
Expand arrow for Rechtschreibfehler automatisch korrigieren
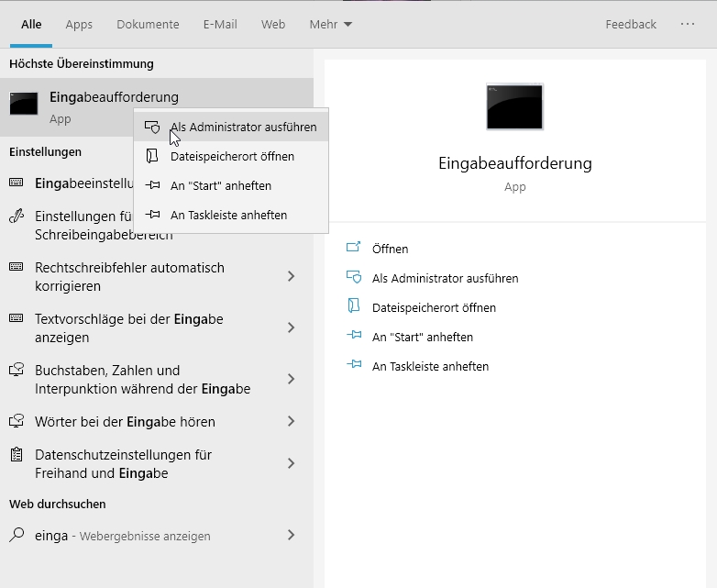pyautogui.click(x=292, y=276)
